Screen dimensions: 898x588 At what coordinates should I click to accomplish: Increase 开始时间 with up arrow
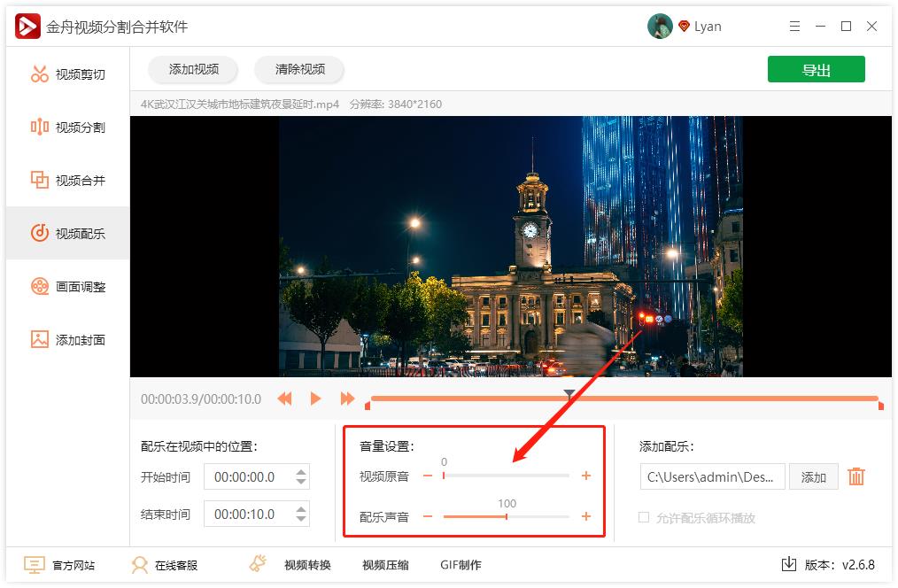point(301,472)
